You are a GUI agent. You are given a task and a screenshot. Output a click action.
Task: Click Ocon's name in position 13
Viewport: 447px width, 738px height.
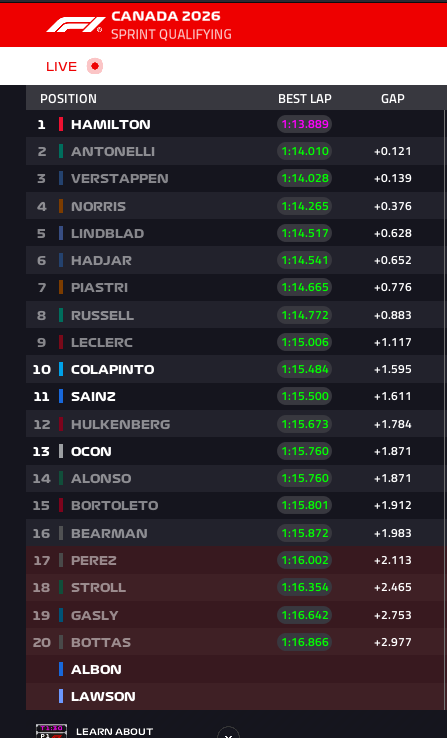coord(91,451)
